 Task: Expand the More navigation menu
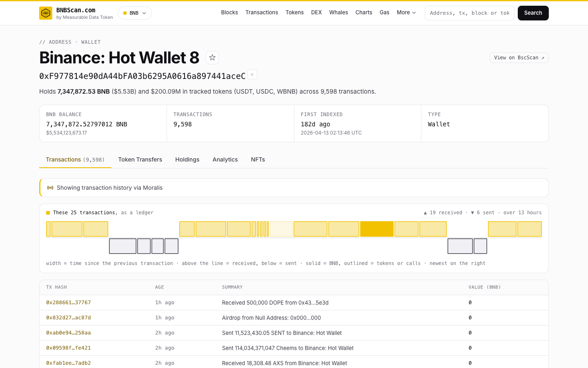(x=406, y=13)
